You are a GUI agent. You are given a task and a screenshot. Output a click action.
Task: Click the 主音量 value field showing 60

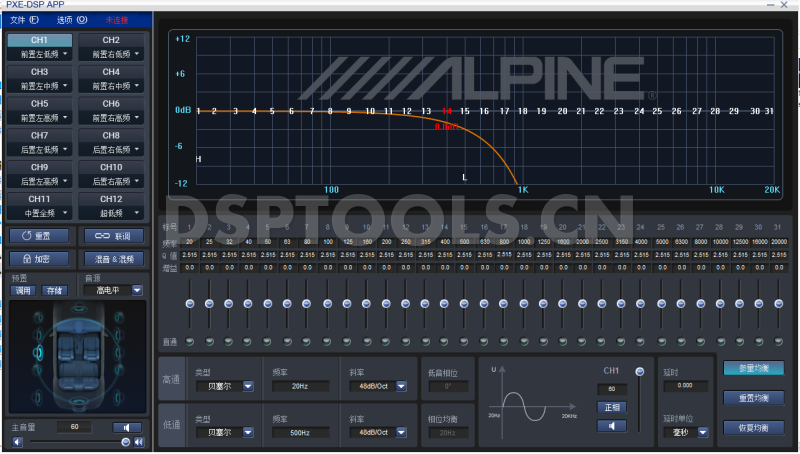click(74, 427)
